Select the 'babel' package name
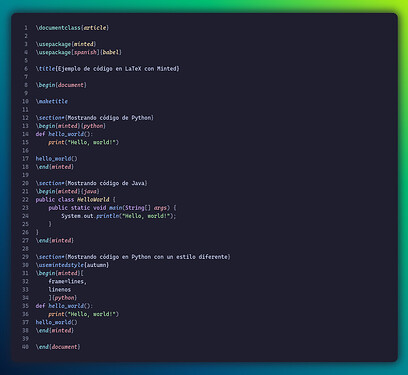Viewport: 408px width, 375px height. click(x=111, y=52)
